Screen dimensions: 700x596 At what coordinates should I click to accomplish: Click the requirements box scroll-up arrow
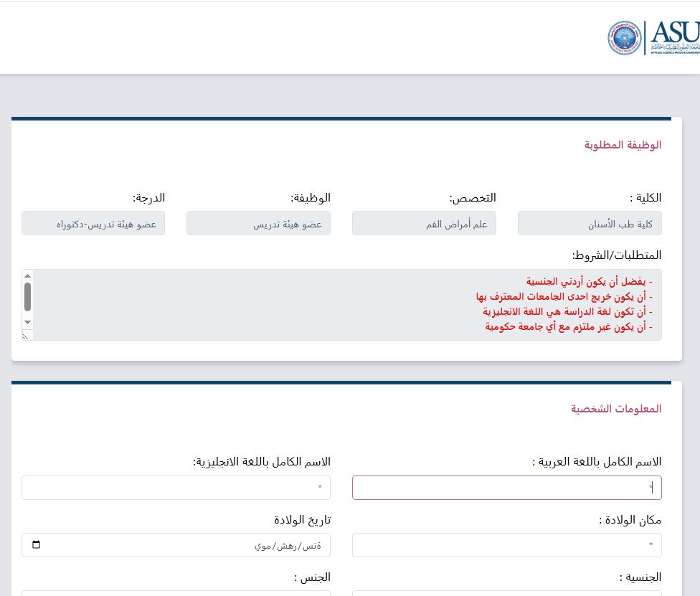[x=27, y=275]
